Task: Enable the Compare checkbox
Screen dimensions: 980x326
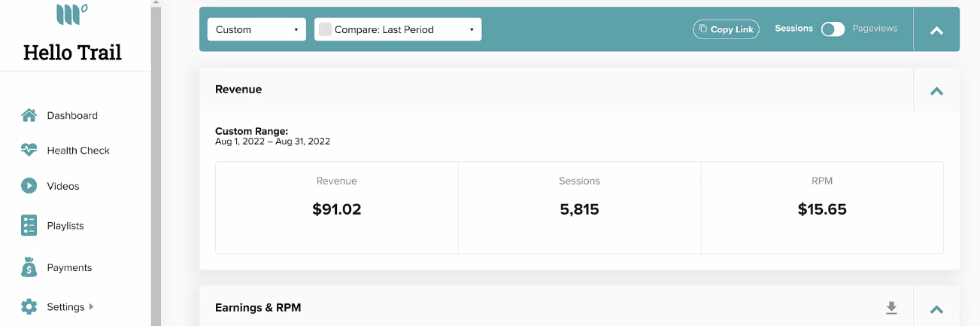Action: pos(325,29)
